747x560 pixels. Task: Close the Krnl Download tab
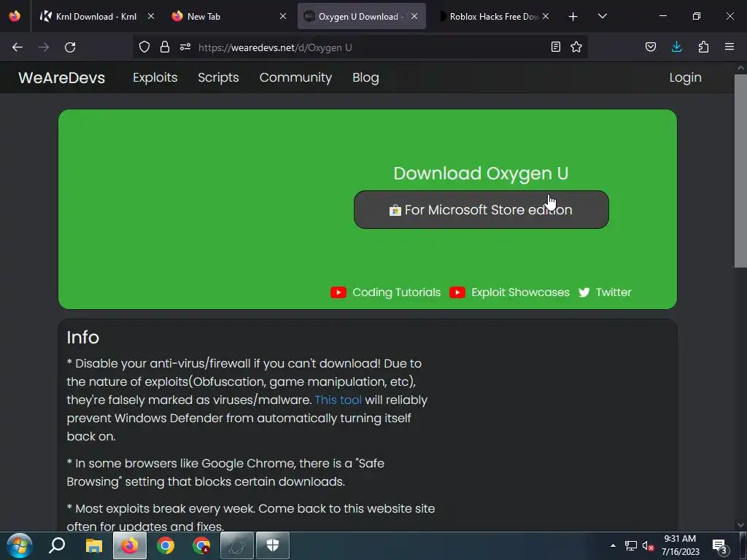(150, 16)
